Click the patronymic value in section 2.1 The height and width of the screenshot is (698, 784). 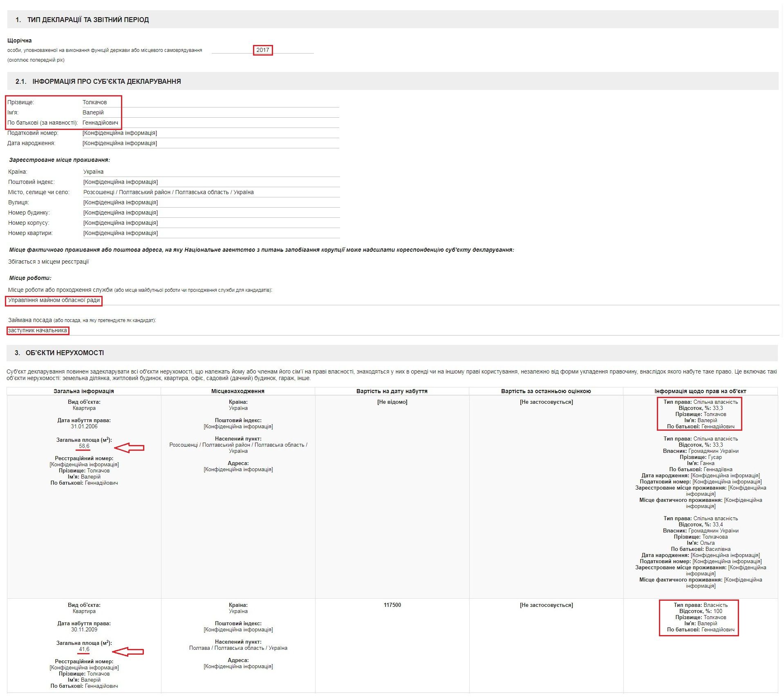pos(100,123)
